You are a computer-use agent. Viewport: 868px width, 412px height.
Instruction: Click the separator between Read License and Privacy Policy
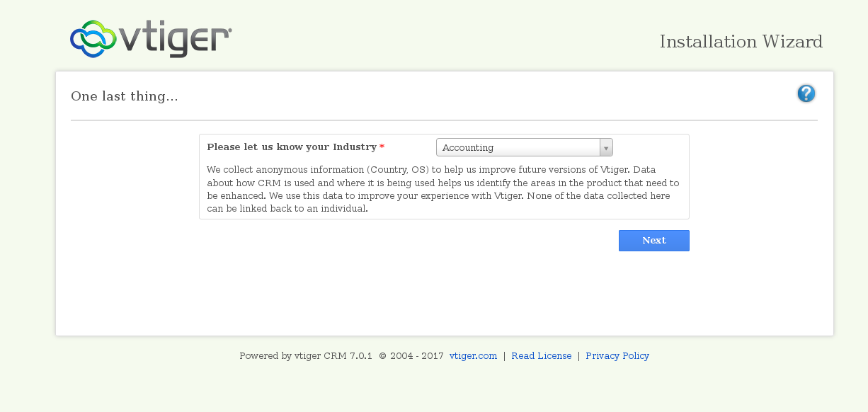[578, 356]
